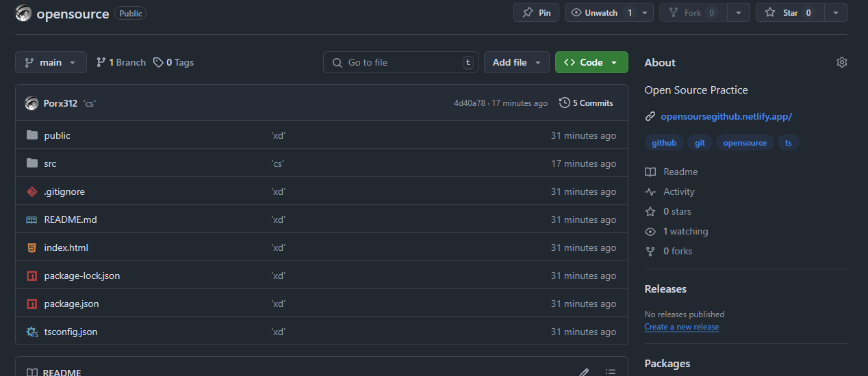The height and width of the screenshot is (376, 868).
Task: Click the package-lock.json file icon
Action: pos(31,276)
